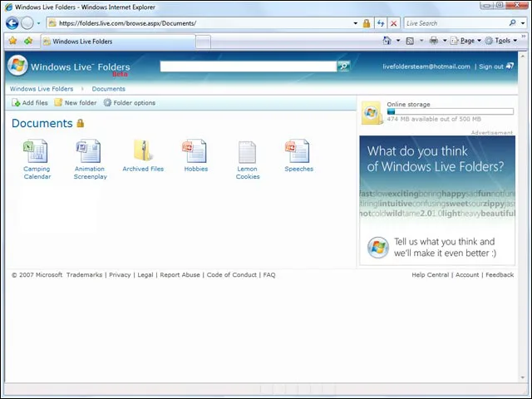Open Folder options

pyautogui.click(x=130, y=102)
